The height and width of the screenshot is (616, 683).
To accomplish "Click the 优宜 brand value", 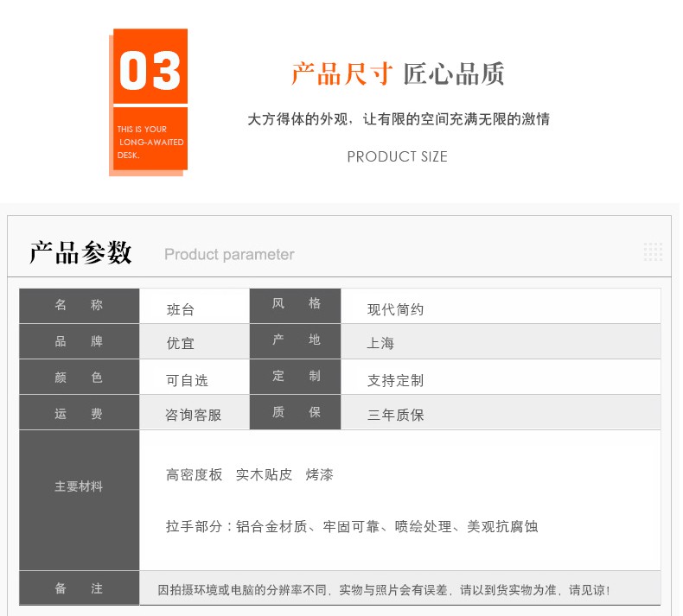I will (180, 343).
